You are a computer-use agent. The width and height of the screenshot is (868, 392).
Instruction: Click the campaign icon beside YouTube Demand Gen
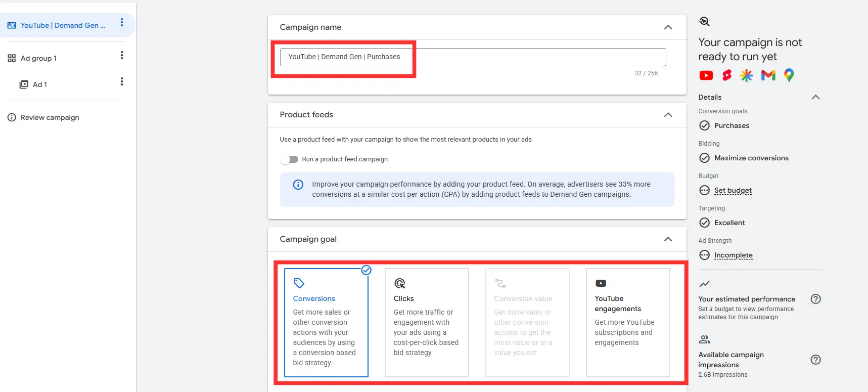pos(12,25)
